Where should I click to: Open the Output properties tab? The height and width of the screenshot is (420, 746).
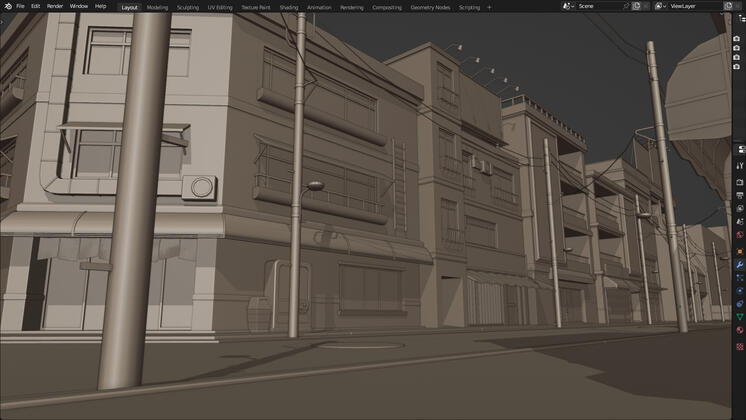pyautogui.click(x=740, y=195)
